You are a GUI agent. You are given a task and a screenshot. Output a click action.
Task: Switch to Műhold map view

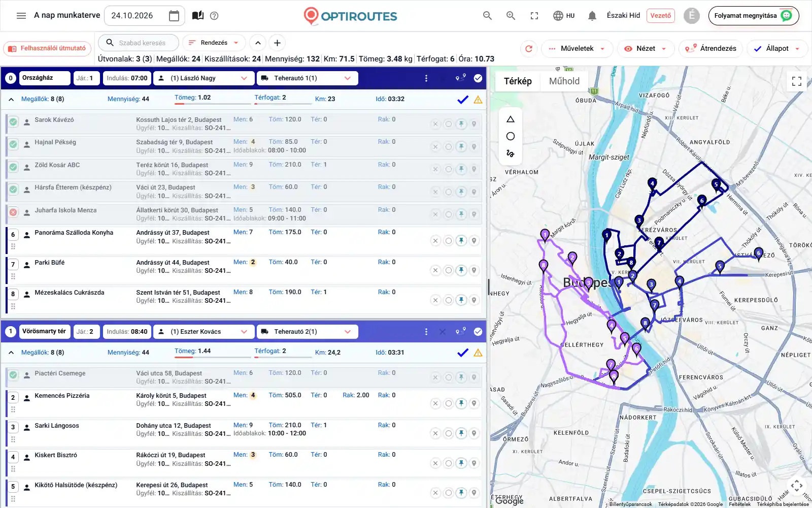click(564, 81)
